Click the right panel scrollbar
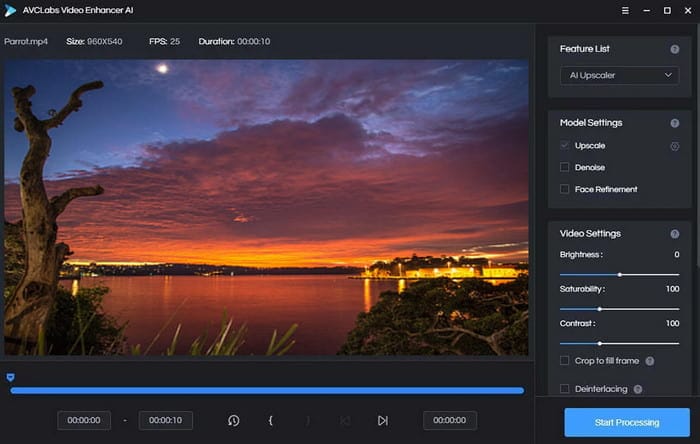The width and height of the screenshot is (700, 444). click(x=697, y=147)
